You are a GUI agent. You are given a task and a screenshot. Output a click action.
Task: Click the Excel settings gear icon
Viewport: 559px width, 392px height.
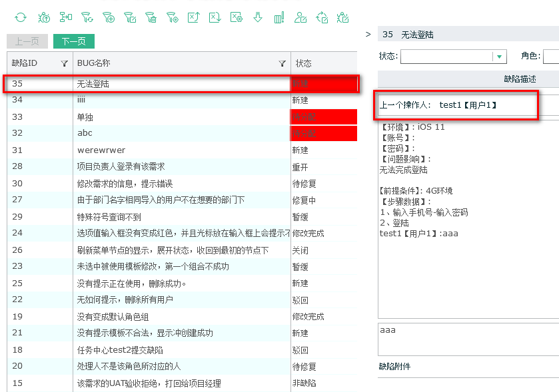pos(237,17)
